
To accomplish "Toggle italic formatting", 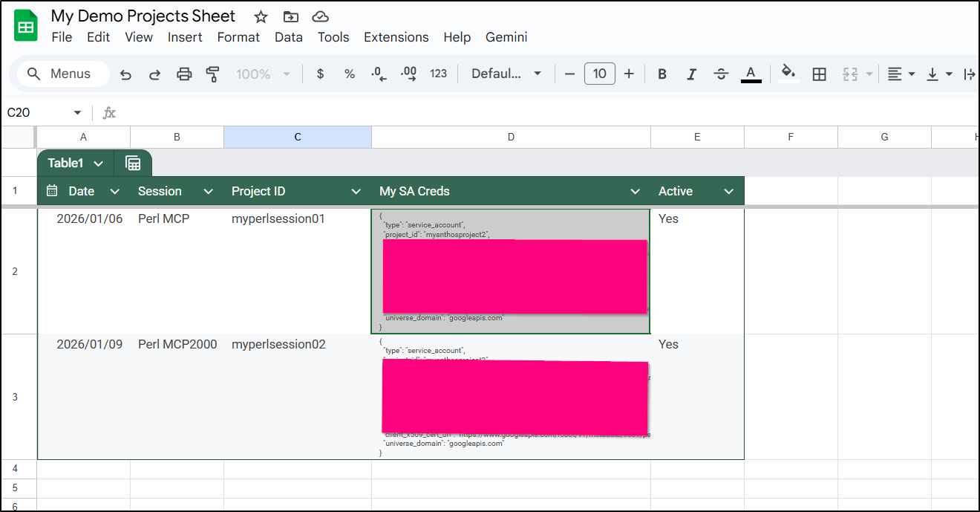I will tap(691, 74).
